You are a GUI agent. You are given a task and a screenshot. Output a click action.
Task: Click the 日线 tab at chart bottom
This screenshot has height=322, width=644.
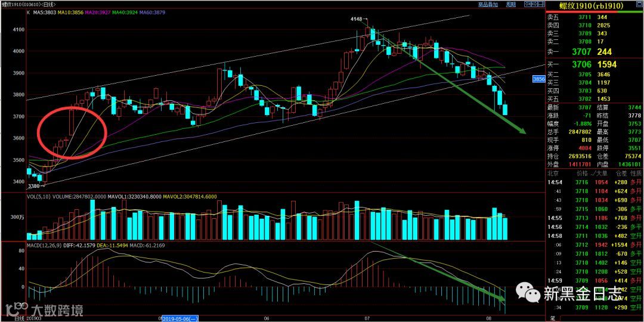pos(19,318)
